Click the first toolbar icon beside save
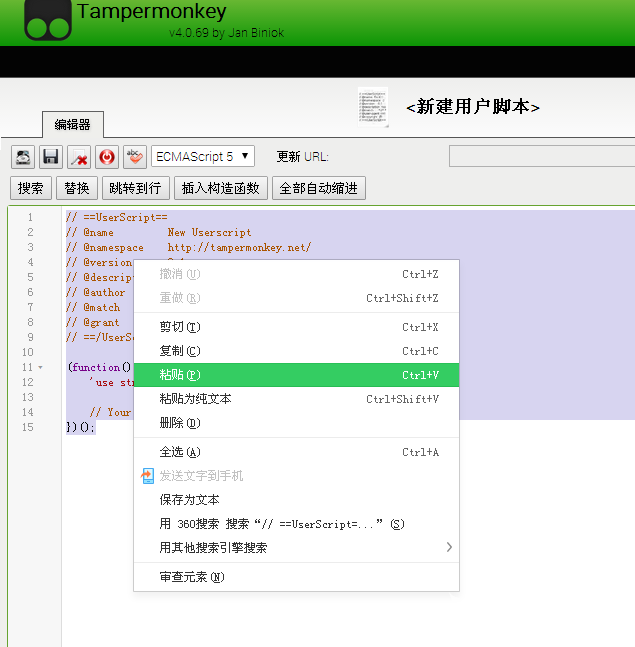Screen dimensions: 635x647 [23, 157]
